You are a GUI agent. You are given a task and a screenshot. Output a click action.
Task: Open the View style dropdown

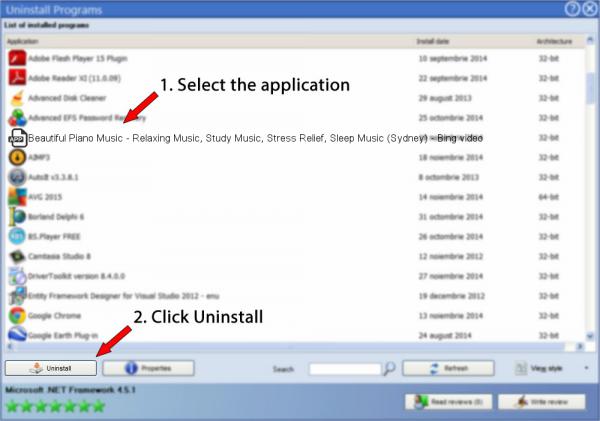coord(551,369)
